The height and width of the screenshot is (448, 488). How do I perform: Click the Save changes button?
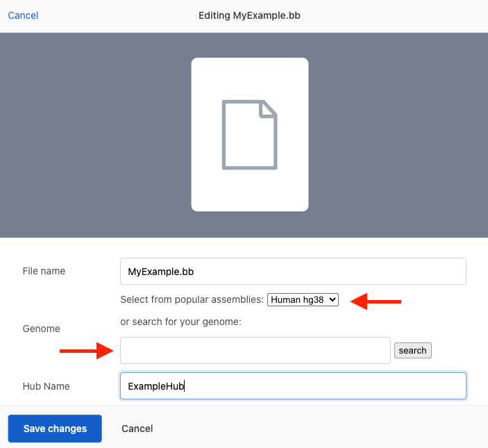(x=55, y=429)
